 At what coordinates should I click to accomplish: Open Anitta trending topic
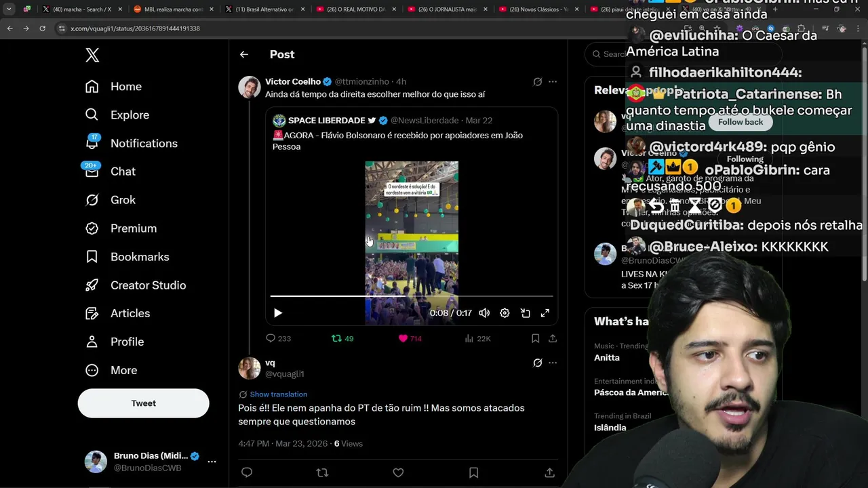click(607, 358)
